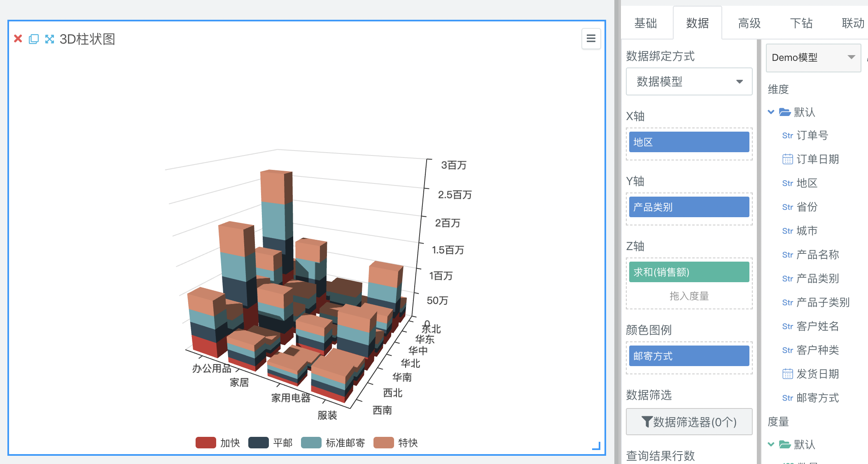
Task: Switch to the 下钻 tab
Action: pyautogui.click(x=801, y=23)
